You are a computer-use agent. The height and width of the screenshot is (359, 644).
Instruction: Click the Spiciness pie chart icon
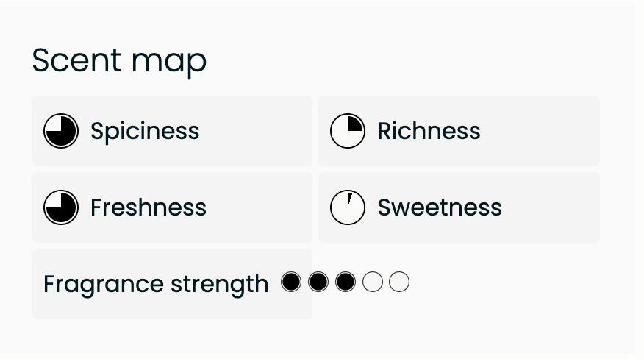pyautogui.click(x=61, y=131)
